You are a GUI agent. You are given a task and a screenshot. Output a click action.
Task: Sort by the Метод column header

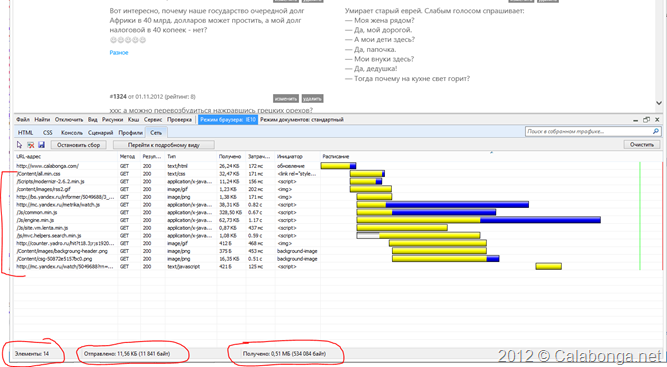(128, 156)
